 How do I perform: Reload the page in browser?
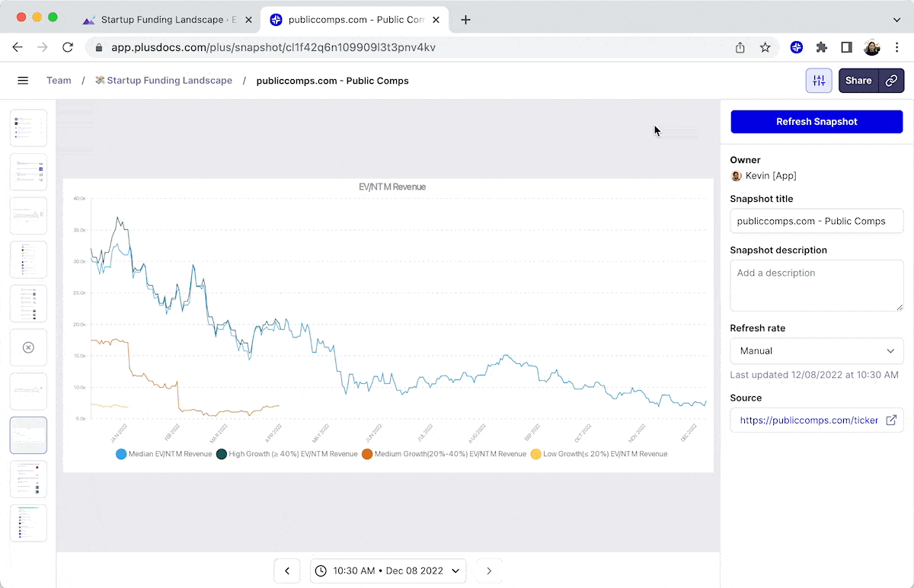[67, 47]
